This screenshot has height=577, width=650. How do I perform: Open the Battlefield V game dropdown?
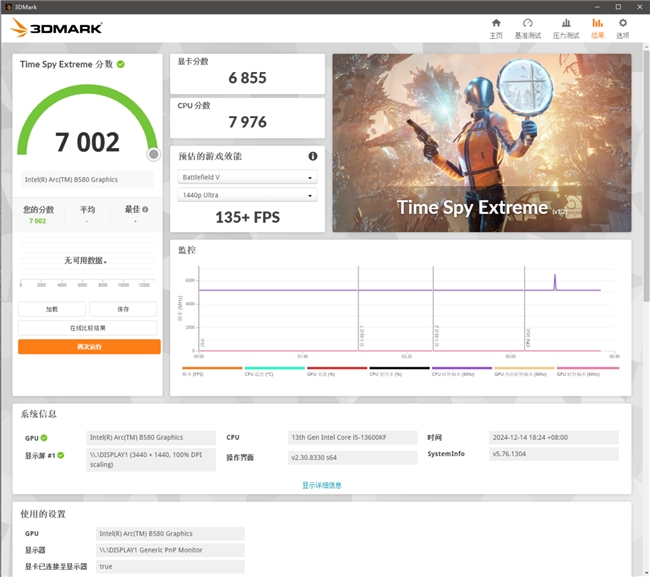coord(247,177)
